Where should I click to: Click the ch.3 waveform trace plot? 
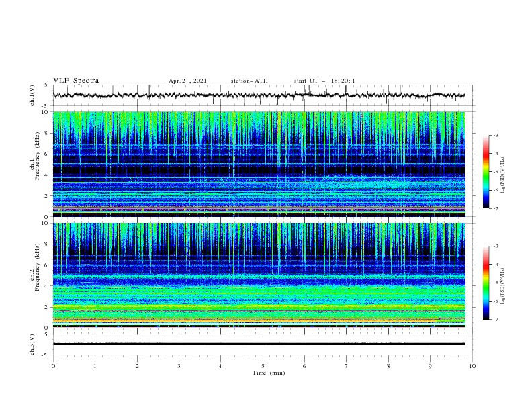[x=259, y=344]
